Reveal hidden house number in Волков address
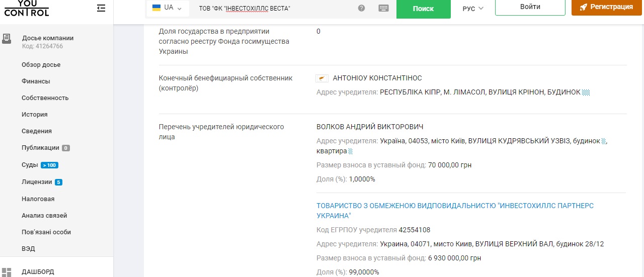The height and width of the screenshot is (277, 644). (604, 141)
